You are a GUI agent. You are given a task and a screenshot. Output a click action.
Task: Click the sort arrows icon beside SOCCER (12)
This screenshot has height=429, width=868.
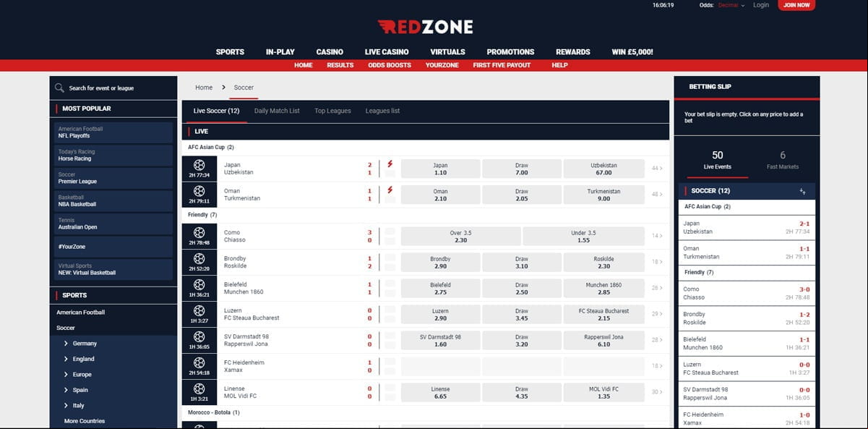(x=802, y=191)
